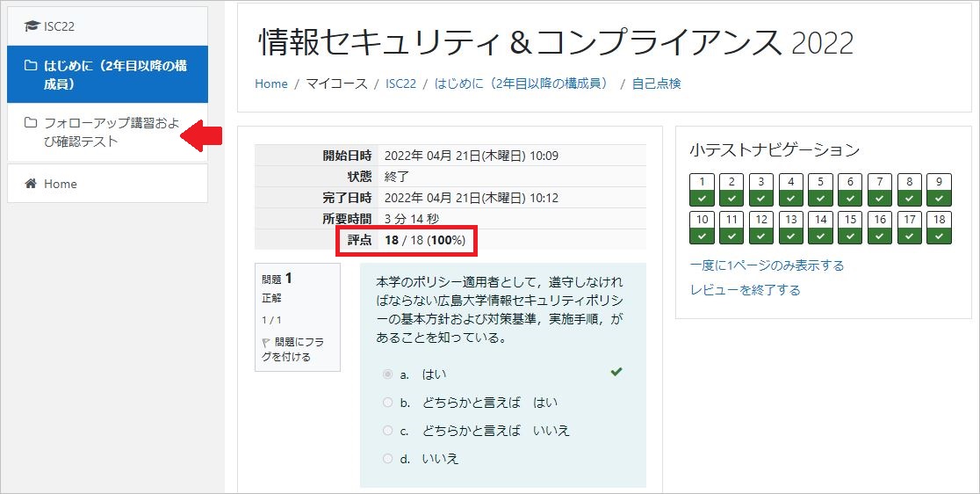
Task: Click the page title 情報セキュリティ＆コンプライアンス 2022
Action: pyautogui.click(x=556, y=42)
